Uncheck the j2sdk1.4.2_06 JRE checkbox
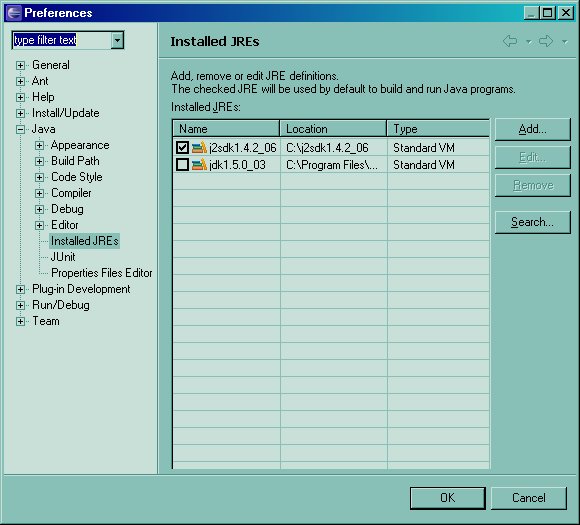 (x=182, y=148)
